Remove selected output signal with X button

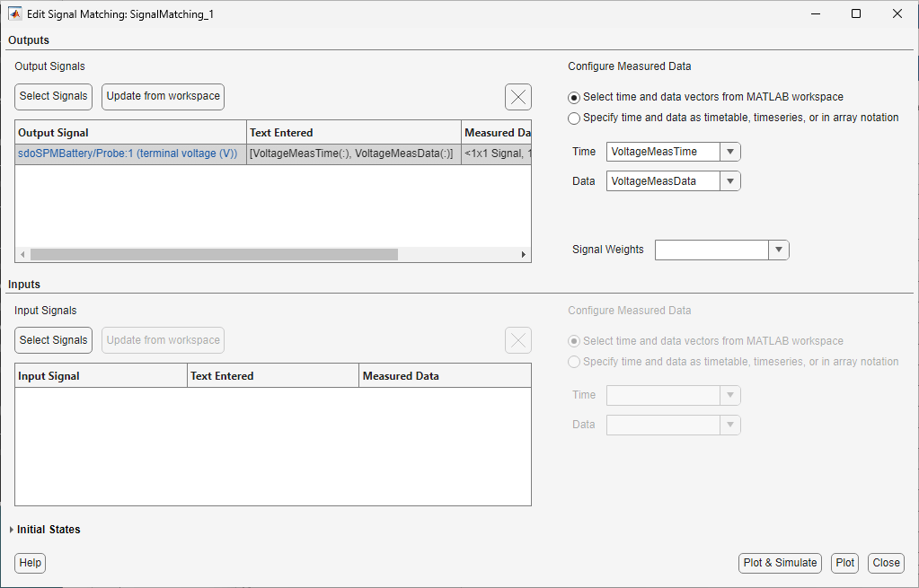(x=518, y=97)
